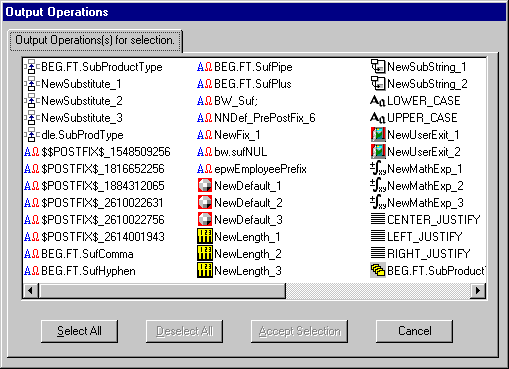The image size is (509, 369).
Task: Select the NewLength_2 label
Action: click(x=248, y=254)
